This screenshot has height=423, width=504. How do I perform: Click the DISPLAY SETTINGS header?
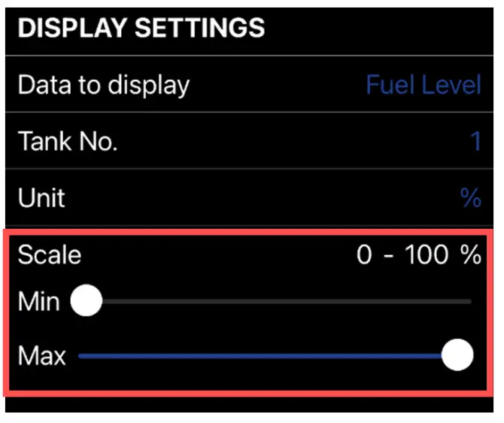coord(141,28)
